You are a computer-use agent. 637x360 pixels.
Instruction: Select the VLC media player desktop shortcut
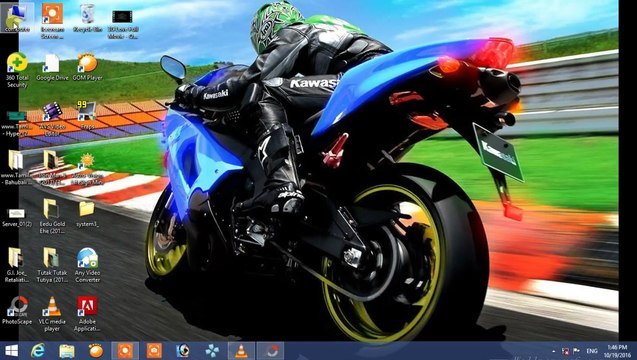tap(52, 313)
